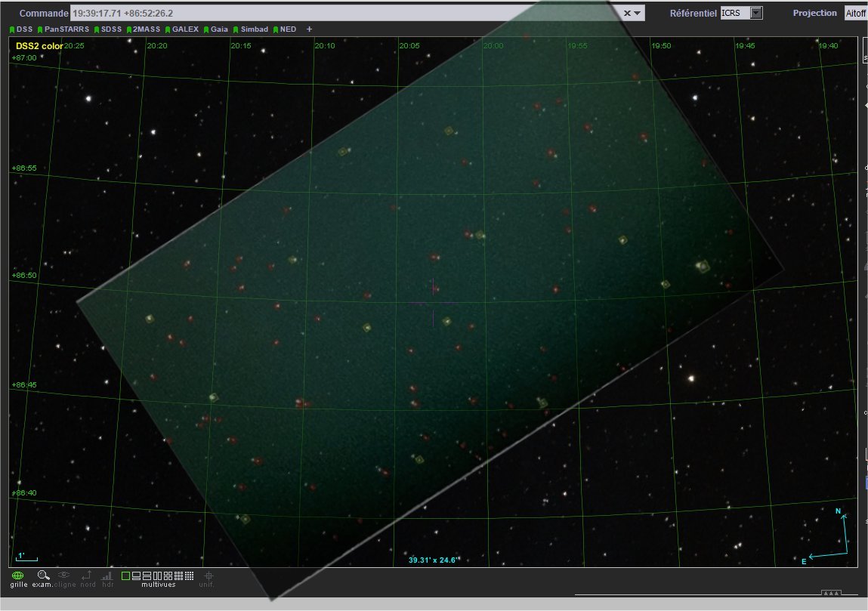Select the four-panel multivues grid
Screen dimensions: 868x611
[168, 576]
